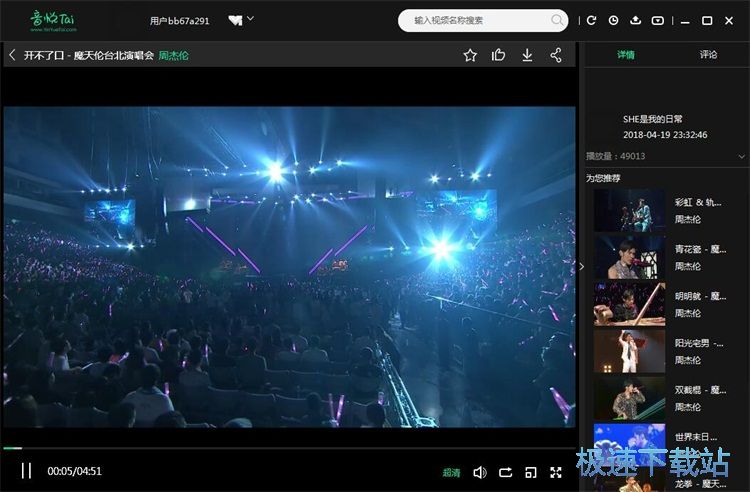Click the magnifier search icon
750x492 pixels.
click(x=557, y=20)
